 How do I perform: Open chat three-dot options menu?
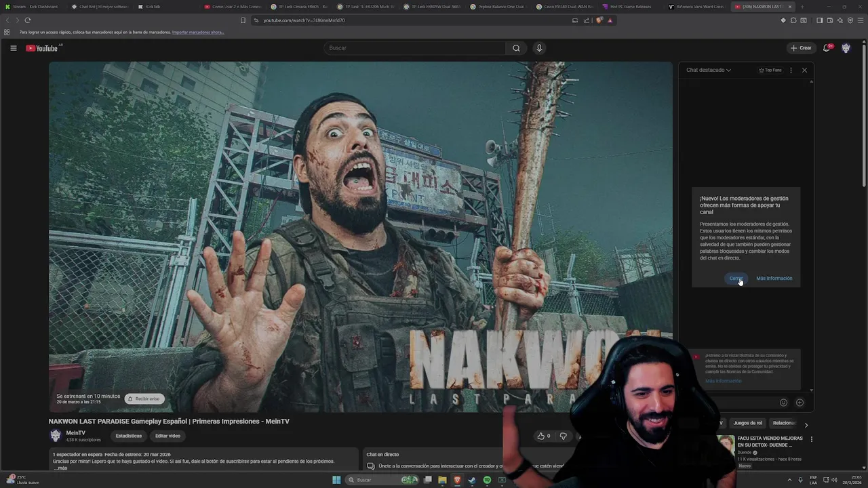pos(791,70)
